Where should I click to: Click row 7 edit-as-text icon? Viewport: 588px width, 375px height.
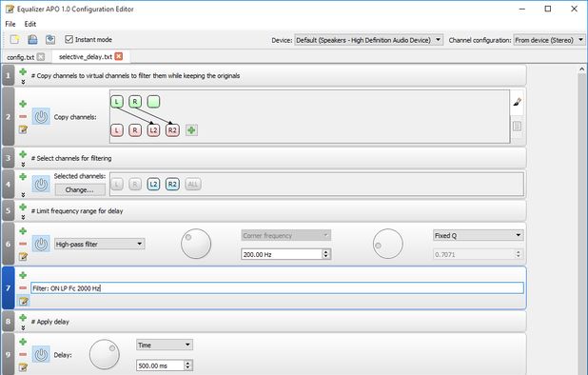23,301
